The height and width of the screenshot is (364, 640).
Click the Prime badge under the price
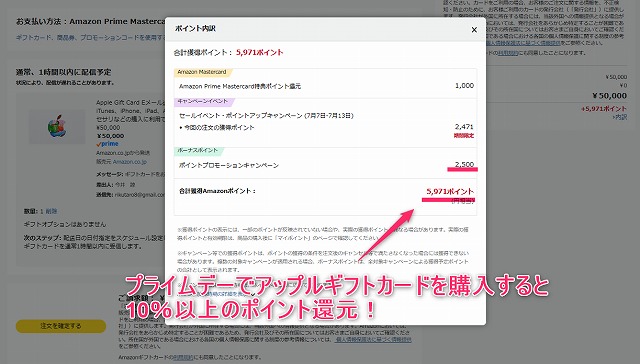107,144
